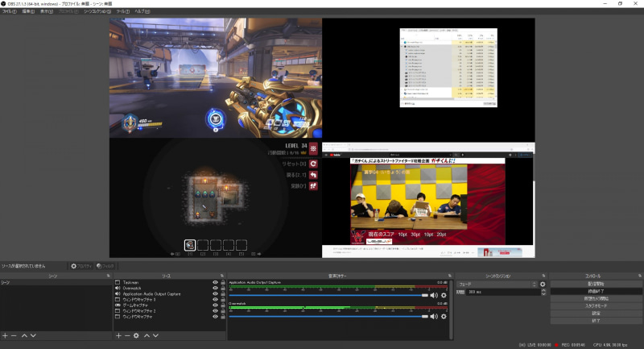Image resolution: width=644 pixels, height=349 pixels.
Task: Add a new source with the plus icon
Action: [x=118, y=336]
